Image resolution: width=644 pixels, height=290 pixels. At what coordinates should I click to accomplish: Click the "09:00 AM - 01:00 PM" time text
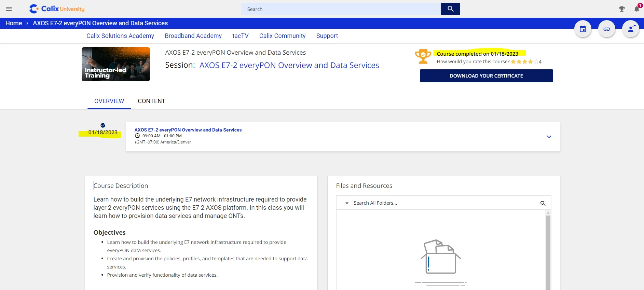click(x=162, y=136)
